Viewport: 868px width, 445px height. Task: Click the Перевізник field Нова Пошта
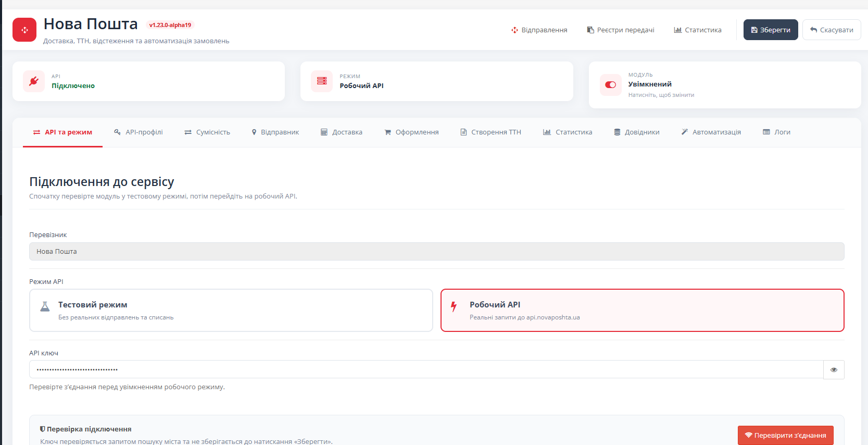tap(437, 251)
